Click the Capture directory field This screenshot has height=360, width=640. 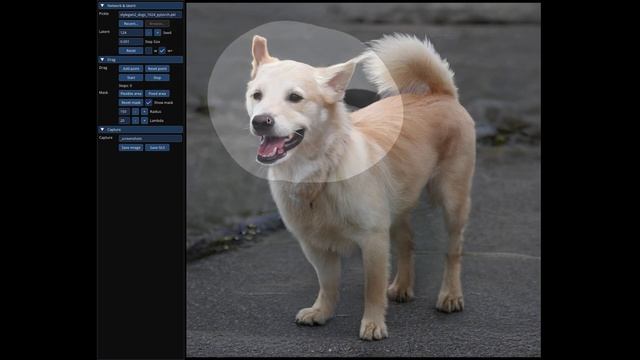[x=150, y=138]
